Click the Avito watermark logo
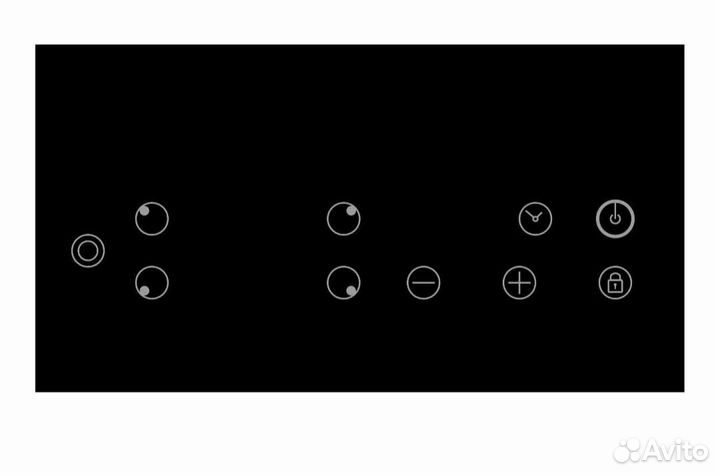Viewport: 720px width, 476px height. 661,450
